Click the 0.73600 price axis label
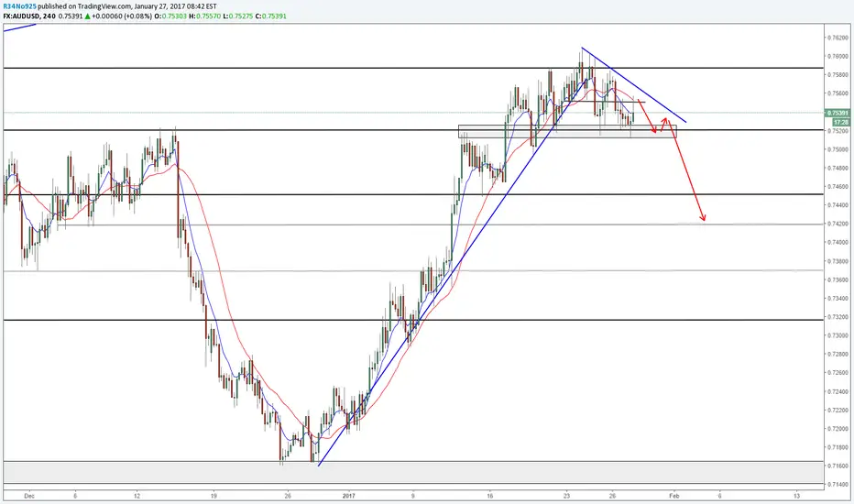 point(838,279)
